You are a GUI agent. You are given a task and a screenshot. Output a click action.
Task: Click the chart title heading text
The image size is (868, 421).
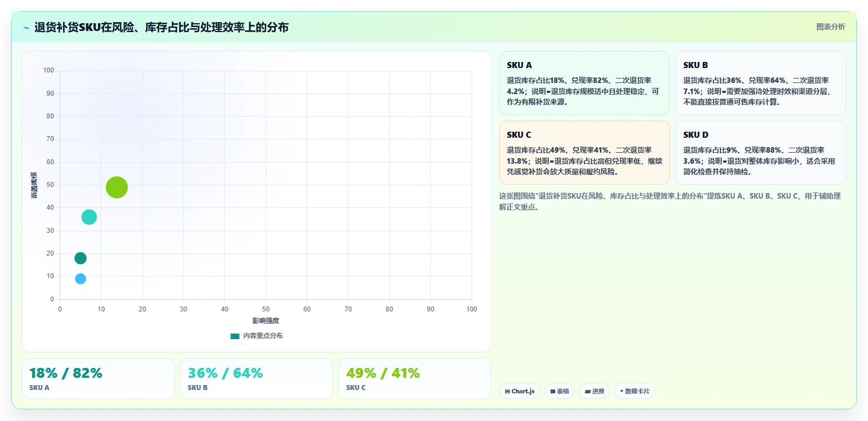(x=161, y=28)
